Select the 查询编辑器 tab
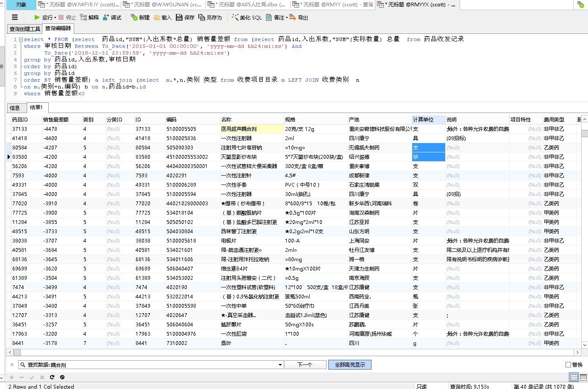 (58, 28)
